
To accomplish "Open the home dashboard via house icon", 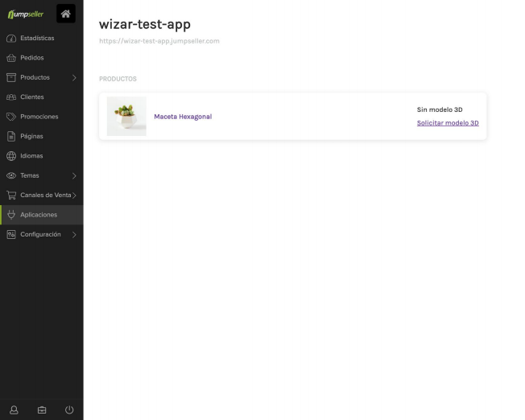I will [66, 14].
